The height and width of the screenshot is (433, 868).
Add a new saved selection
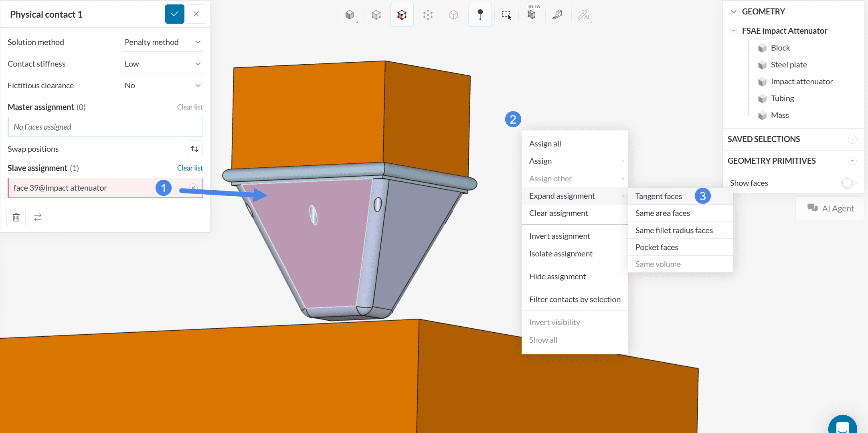coord(852,139)
